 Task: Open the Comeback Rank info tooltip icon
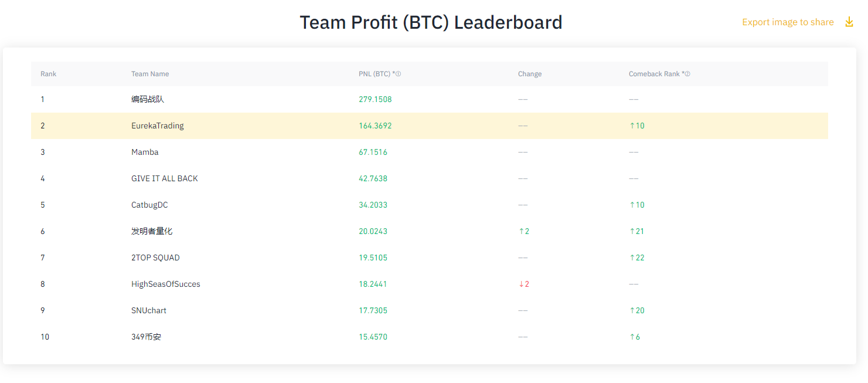point(687,73)
